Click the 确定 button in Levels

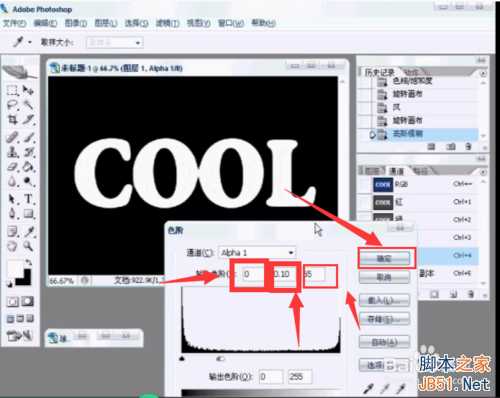pyautogui.click(x=384, y=258)
